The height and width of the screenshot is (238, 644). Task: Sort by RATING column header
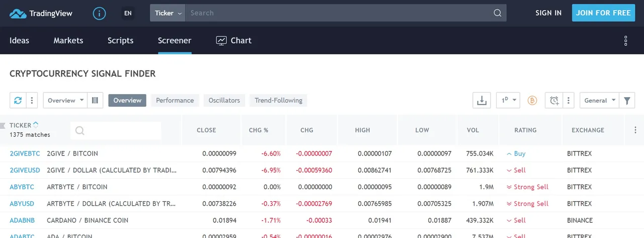tap(525, 130)
